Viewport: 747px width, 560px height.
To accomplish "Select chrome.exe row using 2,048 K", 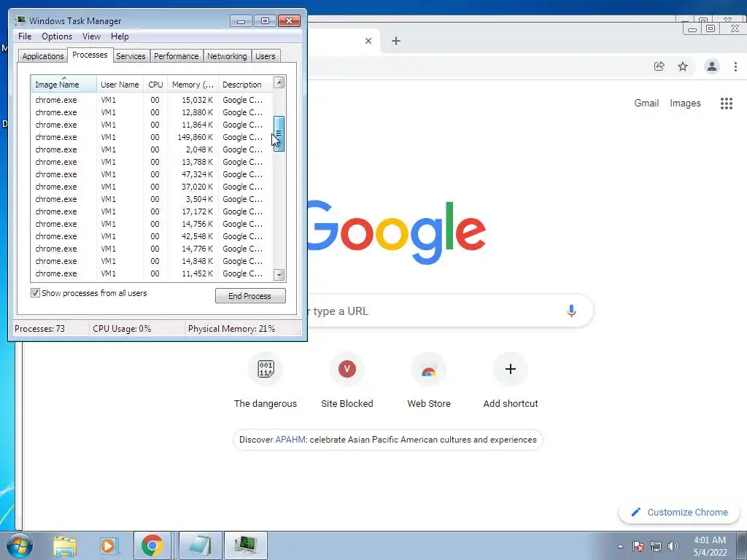I will click(x=152, y=149).
